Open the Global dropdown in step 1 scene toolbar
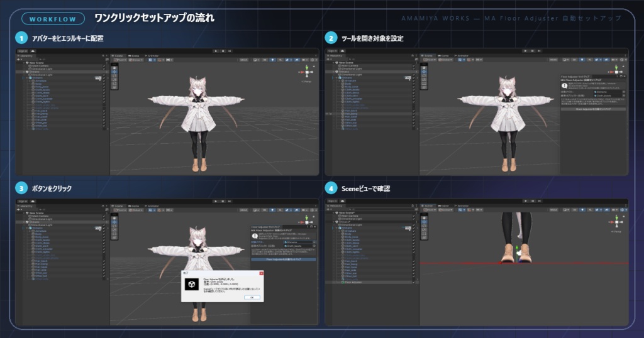This screenshot has width=644, height=338. click(136, 60)
